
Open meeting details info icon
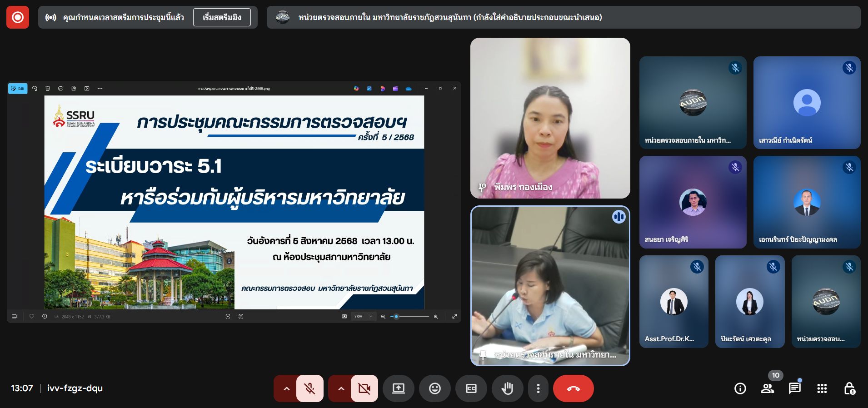click(x=740, y=388)
